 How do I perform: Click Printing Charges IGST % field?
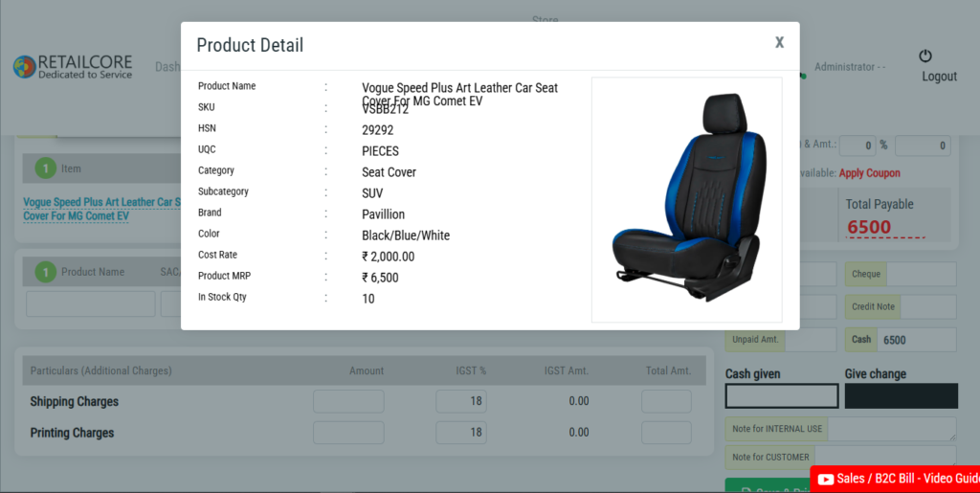click(x=461, y=433)
